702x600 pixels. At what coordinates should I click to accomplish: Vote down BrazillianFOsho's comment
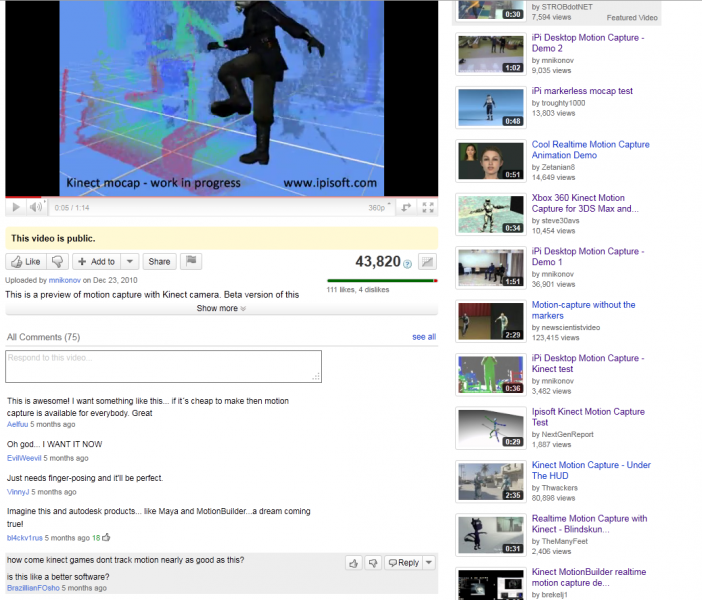click(x=373, y=563)
